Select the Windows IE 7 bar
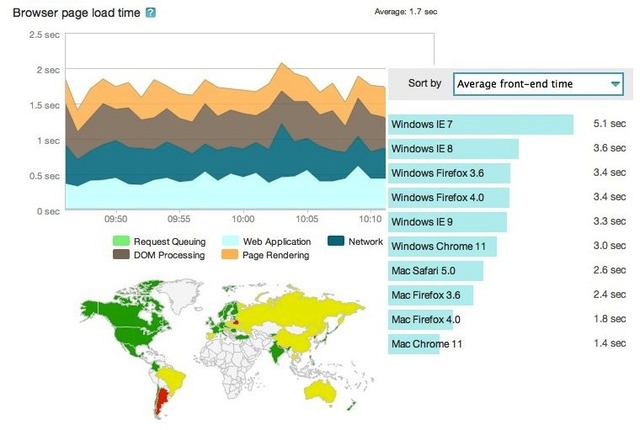Viewport: 640px width, 430px height. pyautogui.click(x=480, y=124)
